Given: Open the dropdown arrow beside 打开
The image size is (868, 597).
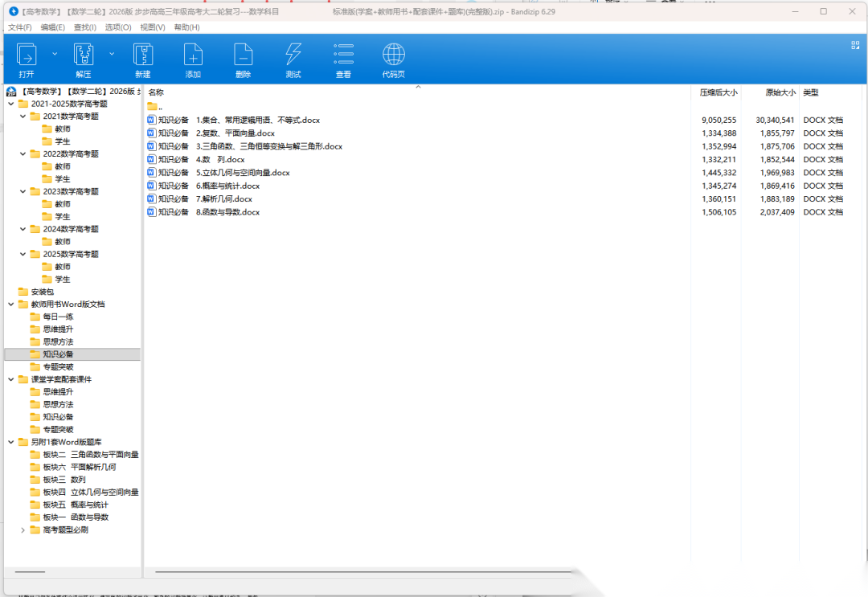Looking at the screenshot, I should point(55,54).
